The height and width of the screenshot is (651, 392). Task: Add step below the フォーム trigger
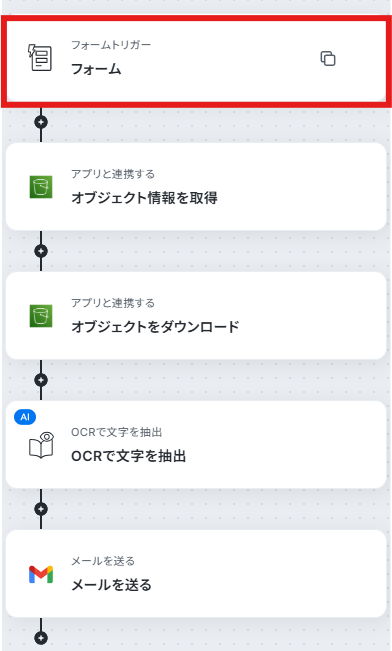41,122
